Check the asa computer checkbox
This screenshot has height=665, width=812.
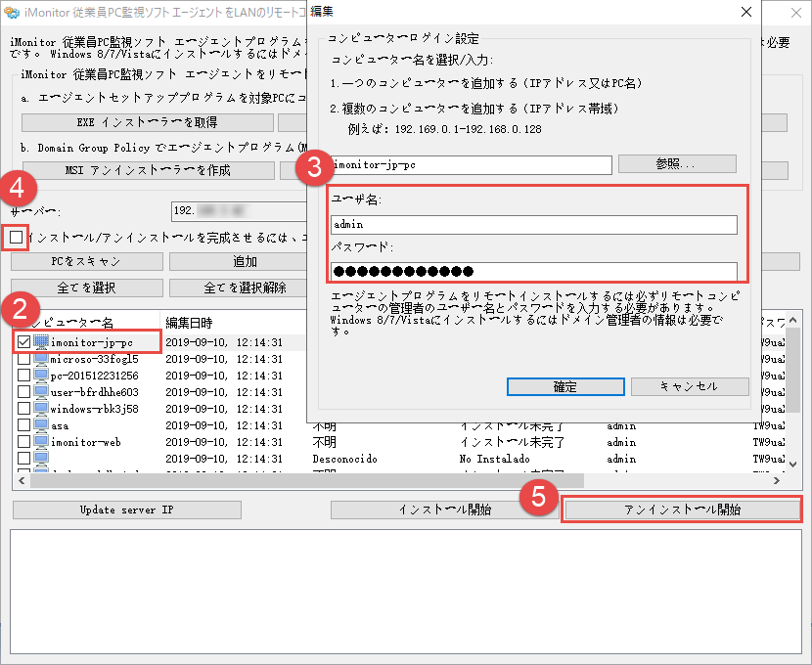click(23, 424)
